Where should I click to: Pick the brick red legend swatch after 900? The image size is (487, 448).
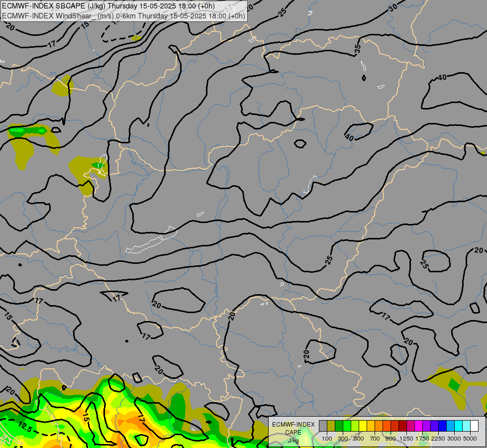tap(395, 426)
